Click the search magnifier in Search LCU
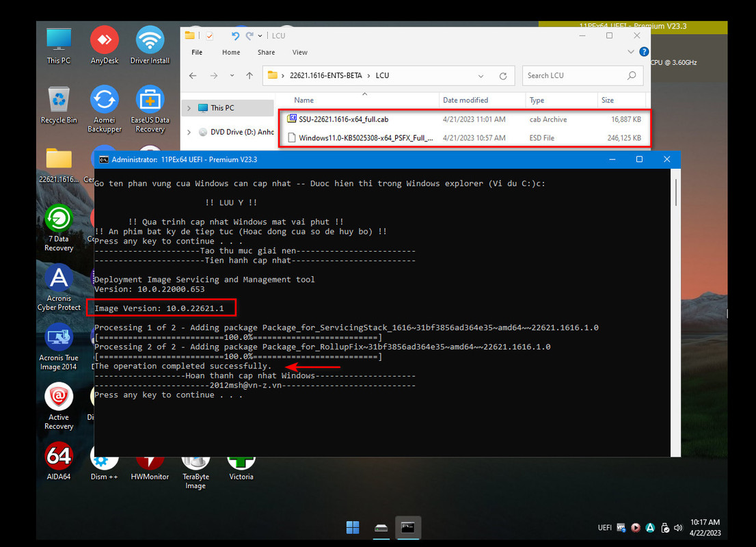This screenshot has width=756, height=547. pyautogui.click(x=632, y=75)
